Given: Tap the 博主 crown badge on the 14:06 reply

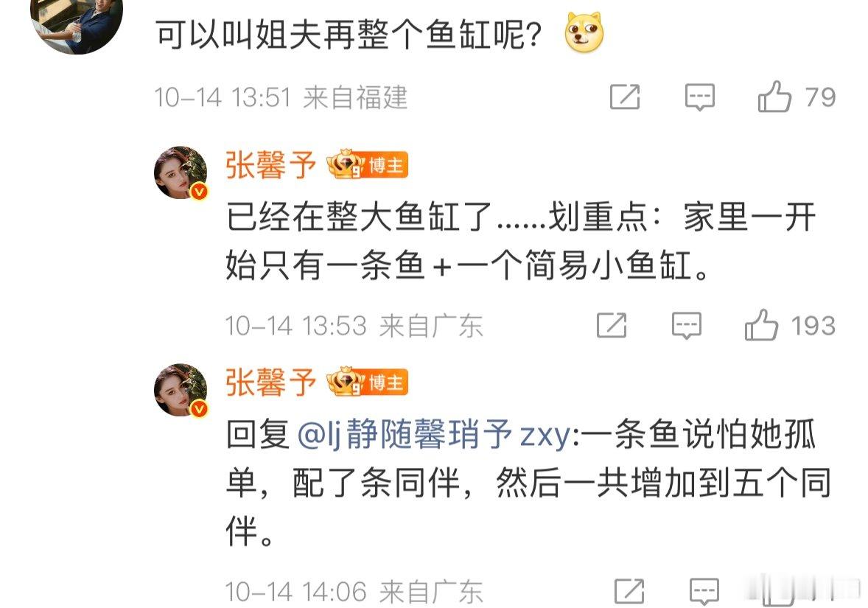Looking at the screenshot, I should (x=368, y=382).
